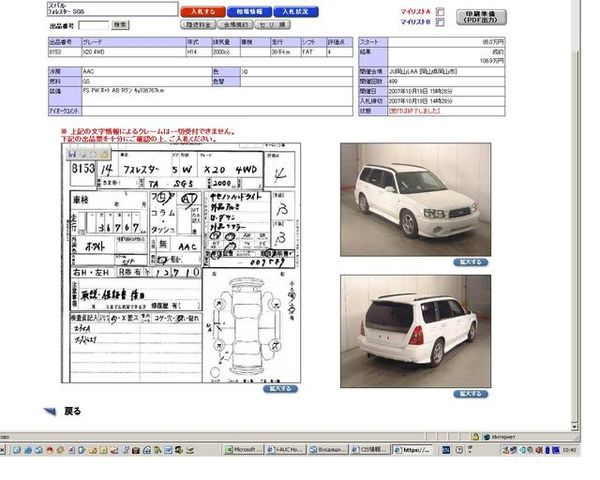Click the 拡大する button under the rear photo

pos(471,394)
